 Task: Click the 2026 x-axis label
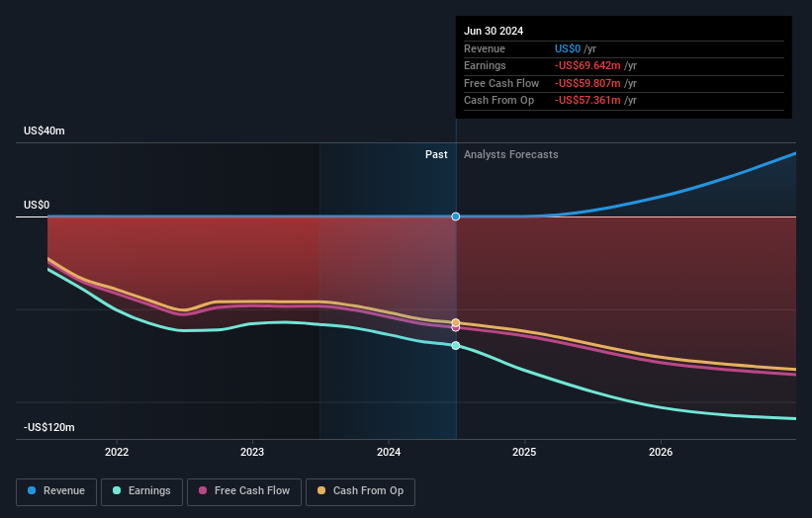[x=661, y=452]
